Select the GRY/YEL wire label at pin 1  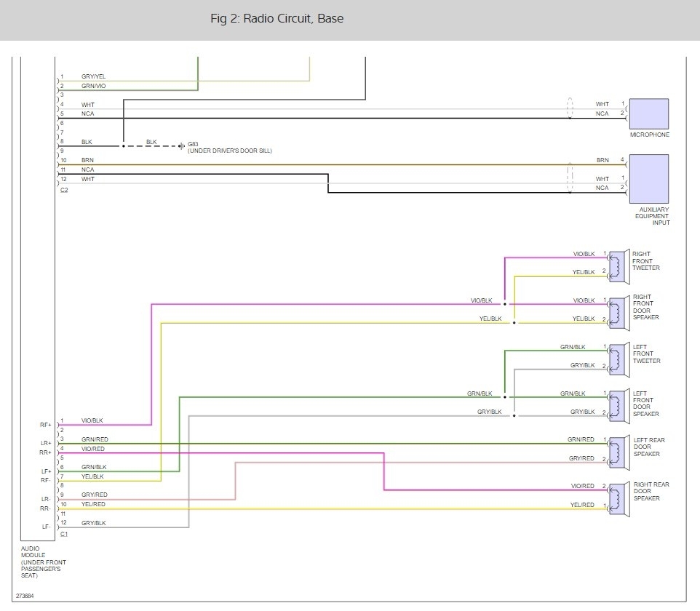93,76
